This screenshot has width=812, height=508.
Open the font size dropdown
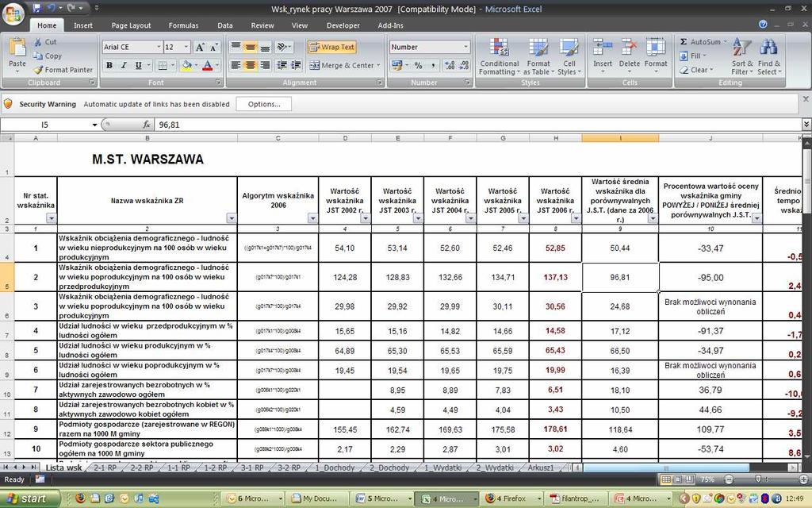186,47
